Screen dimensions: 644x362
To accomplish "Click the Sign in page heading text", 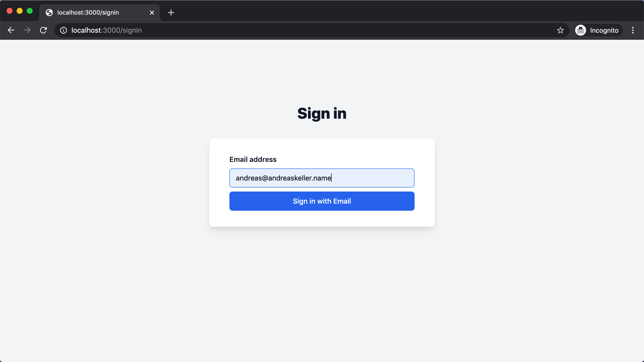I will 321,113.
